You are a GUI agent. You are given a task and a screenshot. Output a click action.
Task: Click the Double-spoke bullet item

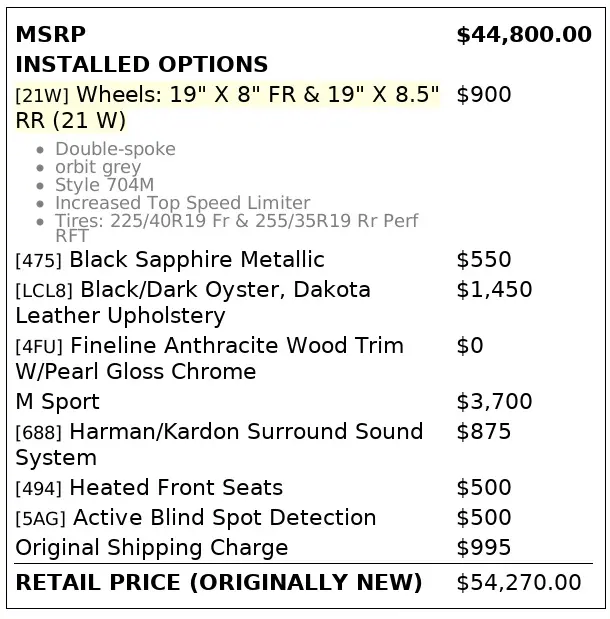tap(115, 149)
